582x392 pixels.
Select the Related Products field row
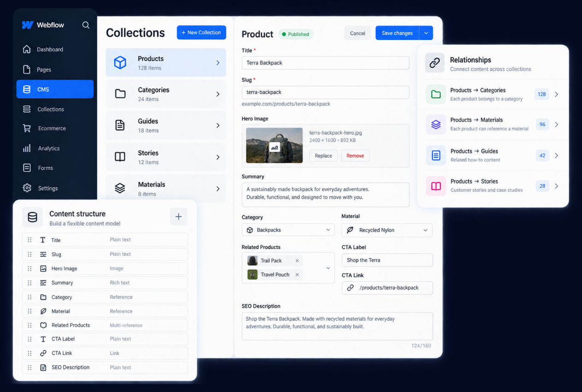pos(105,325)
